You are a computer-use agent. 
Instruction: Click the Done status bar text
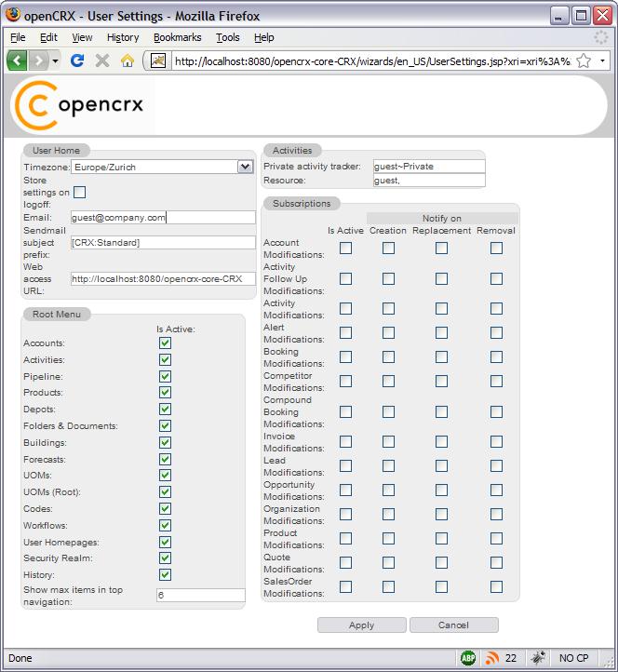20,658
